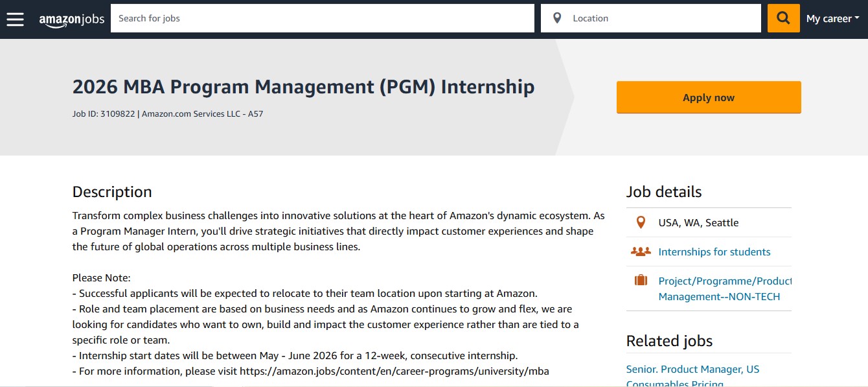Click the students group icon

(641, 252)
